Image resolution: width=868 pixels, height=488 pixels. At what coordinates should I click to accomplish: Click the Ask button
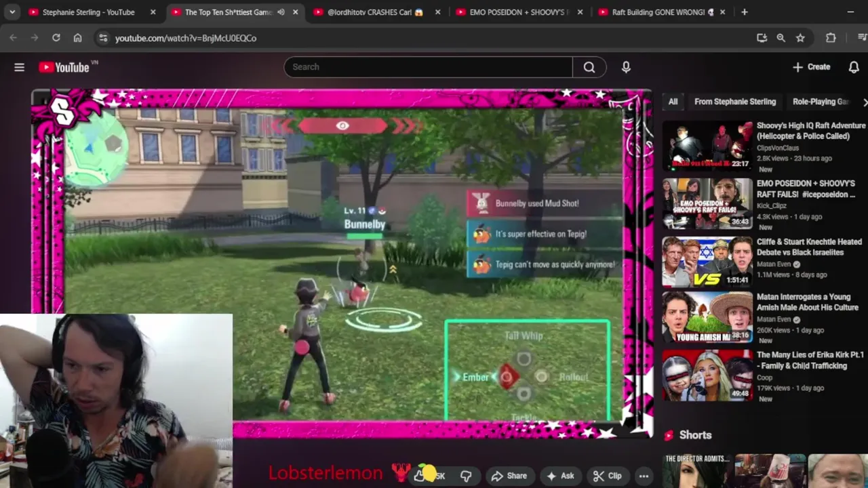(560, 476)
